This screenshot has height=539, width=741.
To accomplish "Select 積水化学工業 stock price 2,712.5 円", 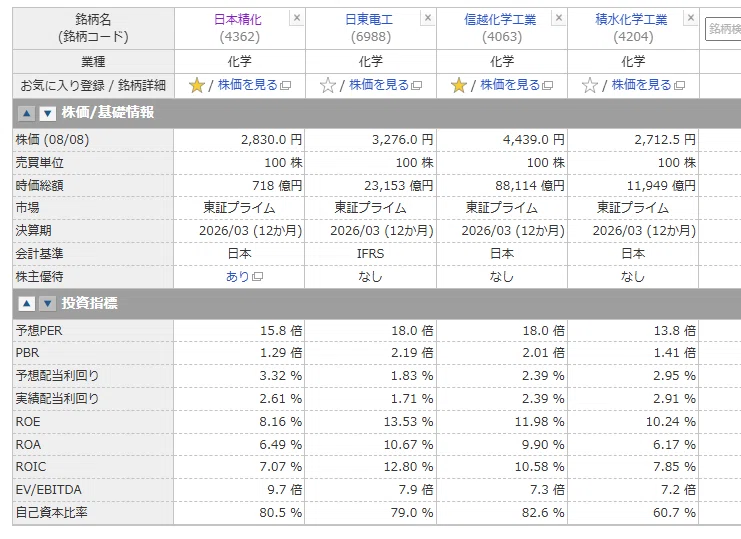I will click(x=665, y=140).
